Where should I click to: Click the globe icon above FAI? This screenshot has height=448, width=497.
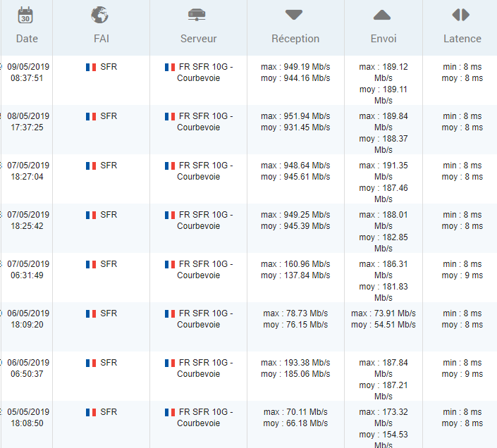tap(100, 15)
